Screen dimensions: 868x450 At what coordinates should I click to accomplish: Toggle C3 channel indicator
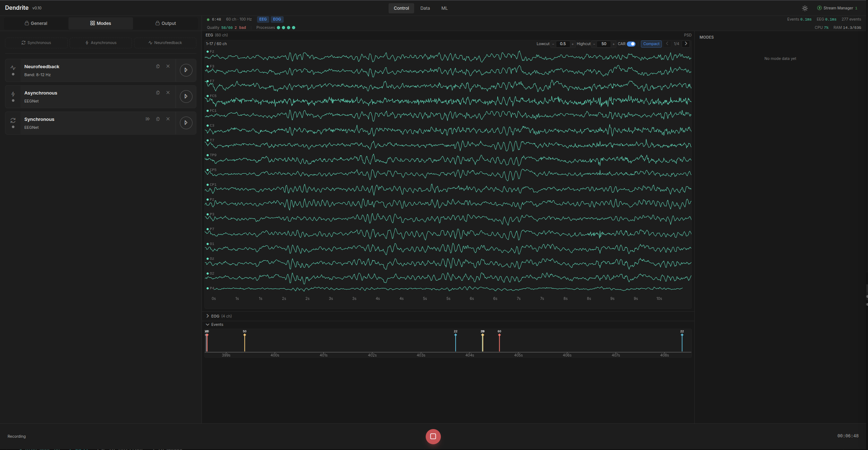[x=208, y=126]
